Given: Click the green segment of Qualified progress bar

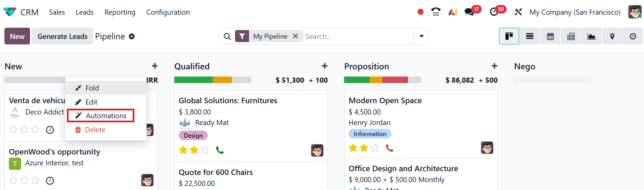Looking at the screenshot, I should (x=193, y=80).
